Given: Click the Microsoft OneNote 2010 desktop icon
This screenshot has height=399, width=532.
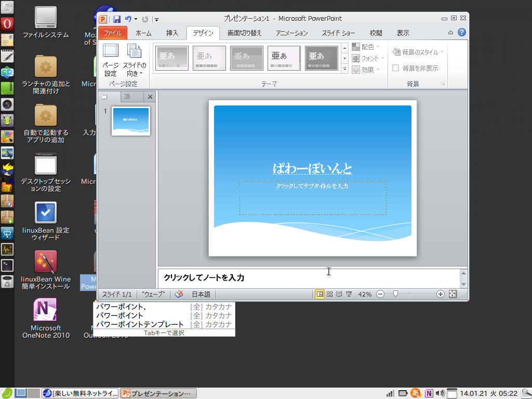Looking at the screenshot, I should tap(46, 318).
